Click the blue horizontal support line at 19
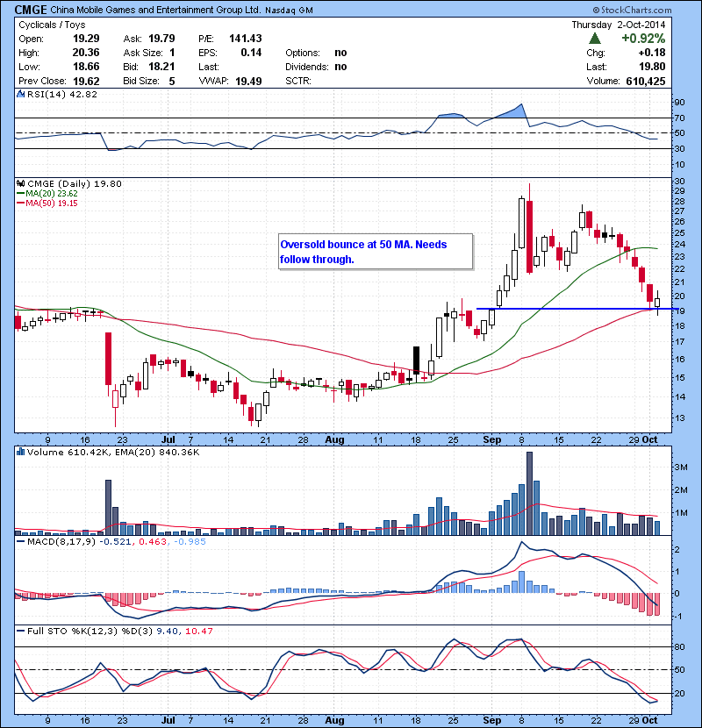This screenshot has width=702, height=728. coord(577,309)
